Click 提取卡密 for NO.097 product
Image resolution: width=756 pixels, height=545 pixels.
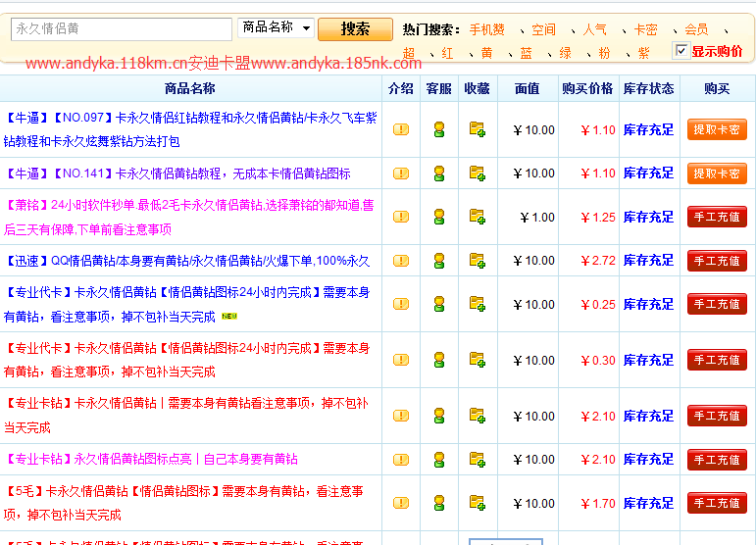[717, 129]
